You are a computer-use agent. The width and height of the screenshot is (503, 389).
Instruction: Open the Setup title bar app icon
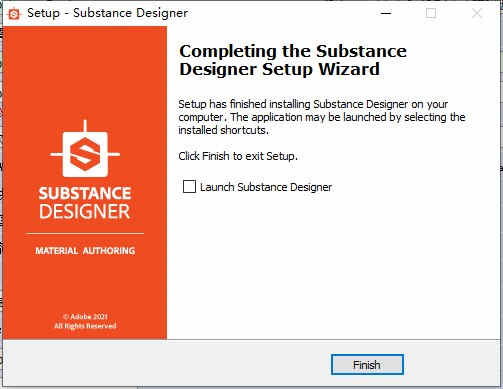coord(13,14)
